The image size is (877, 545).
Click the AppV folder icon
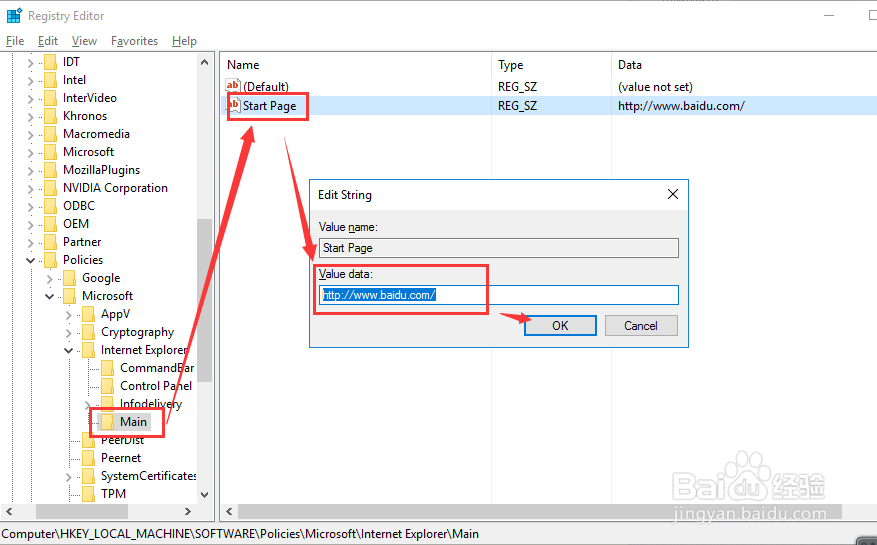(x=88, y=314)
